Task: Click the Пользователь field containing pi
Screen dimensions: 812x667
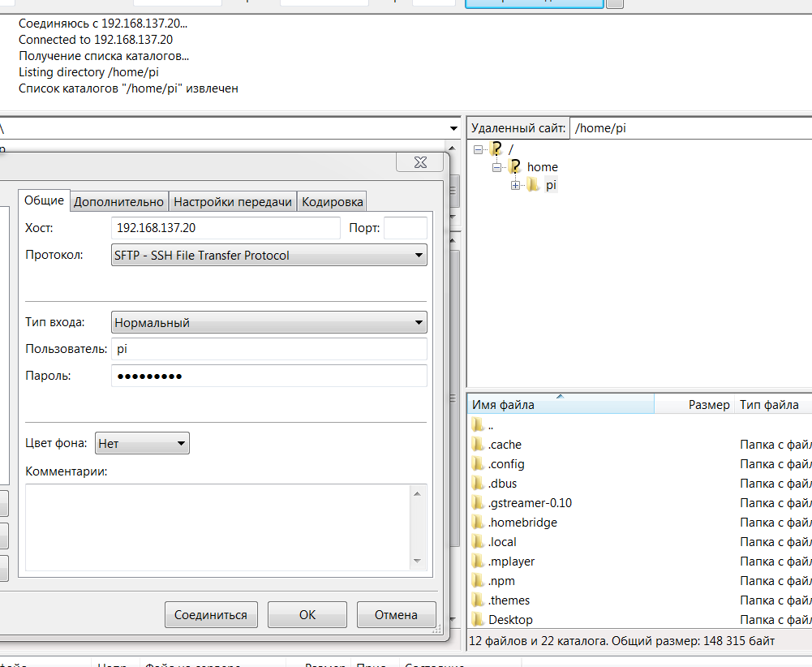Action: pyautogui.click(x=269, y=349)
